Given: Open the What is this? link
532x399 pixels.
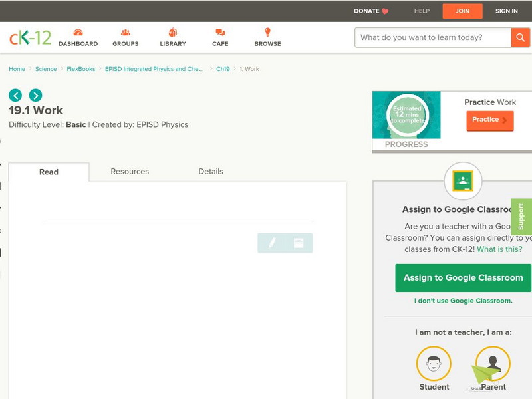Looking at the screenshot, I should [499, 249].
